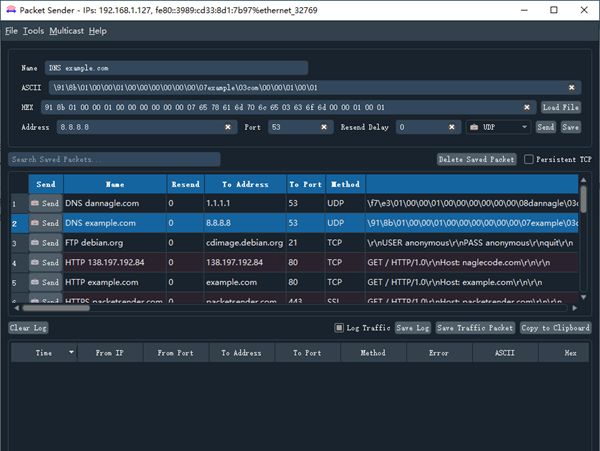Click Save Traffic Packet

point(475,328)
